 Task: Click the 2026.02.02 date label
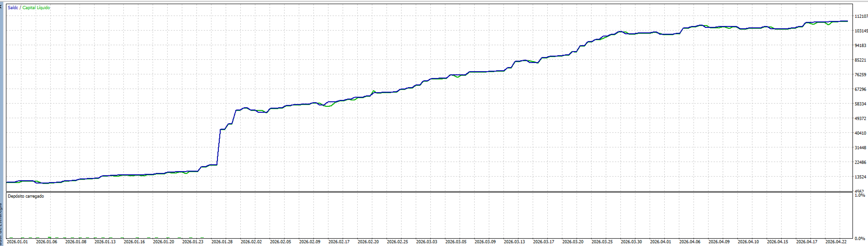point(251,242)
